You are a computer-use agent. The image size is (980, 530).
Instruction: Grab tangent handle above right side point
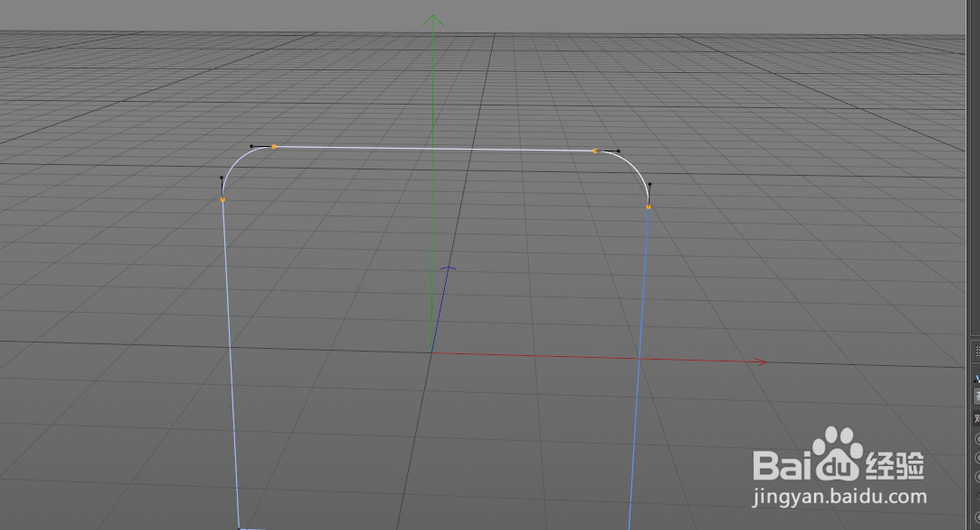[649, 184]
